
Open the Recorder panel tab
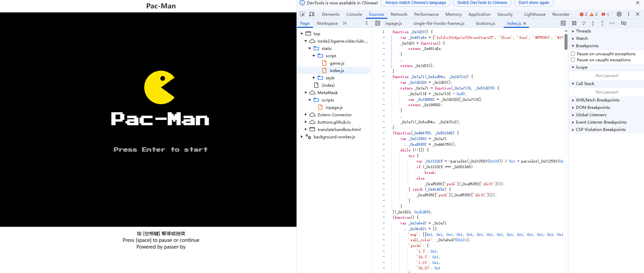click(x=561, y=14)
